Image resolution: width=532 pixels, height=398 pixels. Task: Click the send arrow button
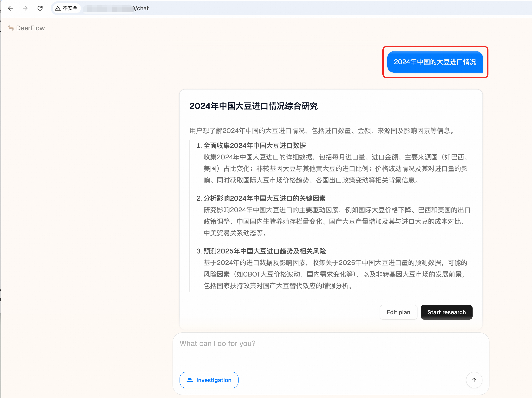point(474,380)
